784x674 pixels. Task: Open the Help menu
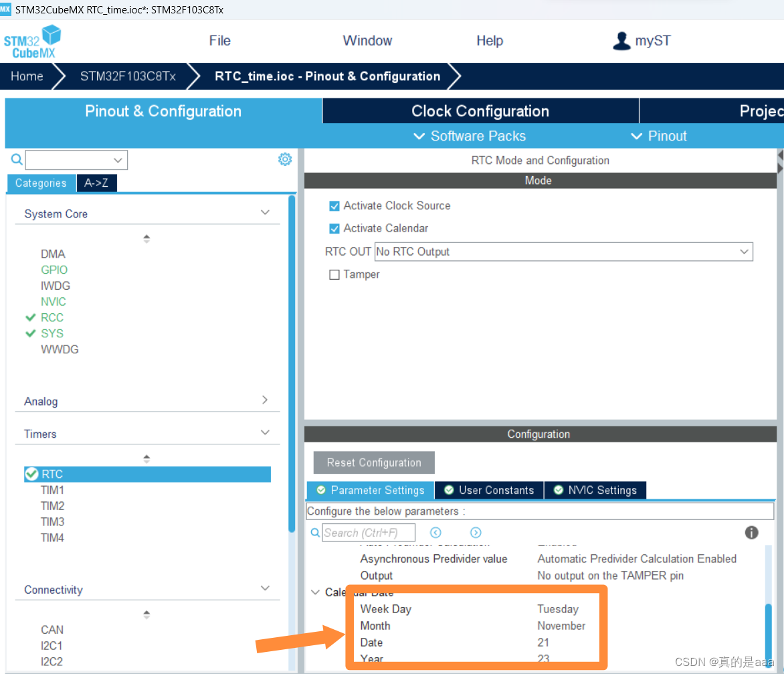coord(490,41)
